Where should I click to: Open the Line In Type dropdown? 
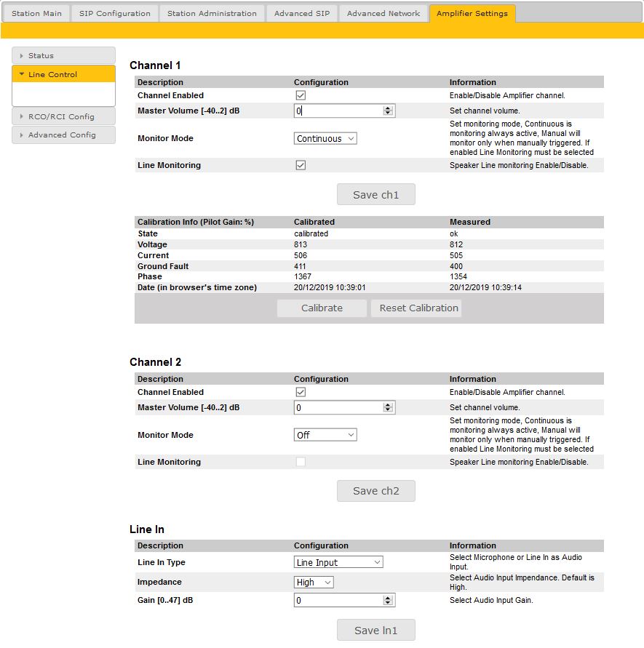click(x=338, y=562)
